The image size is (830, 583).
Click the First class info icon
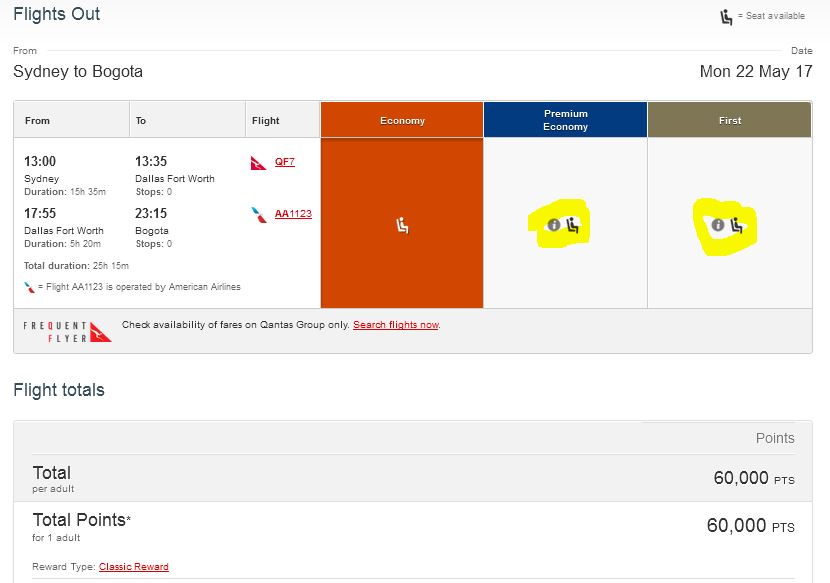(718, 225)
